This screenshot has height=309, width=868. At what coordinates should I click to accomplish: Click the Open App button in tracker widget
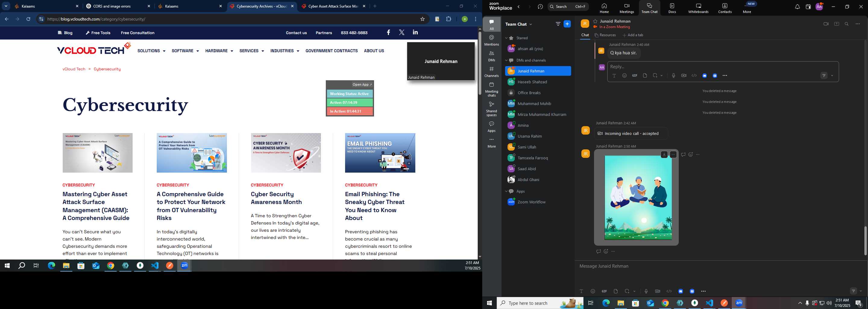point(362,85)
